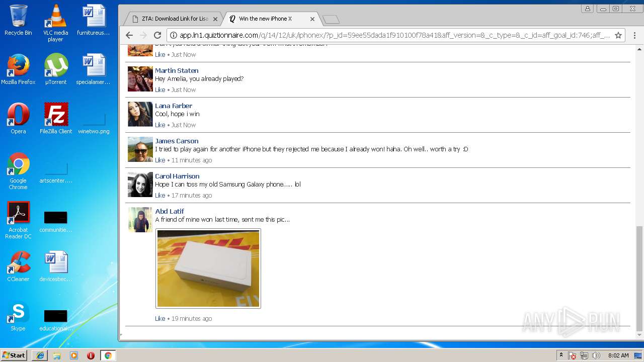This screenshot has width=644, height=362.
Task: Click the vertical scrollbar thumb
Action: tap(639, 278)
